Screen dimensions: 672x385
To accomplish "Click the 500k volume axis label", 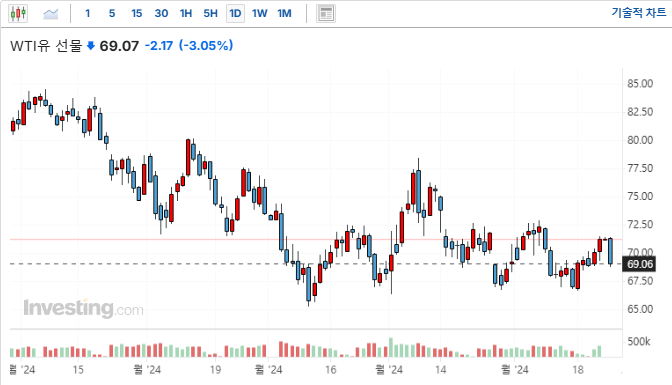I will click(x=639, y=342).
